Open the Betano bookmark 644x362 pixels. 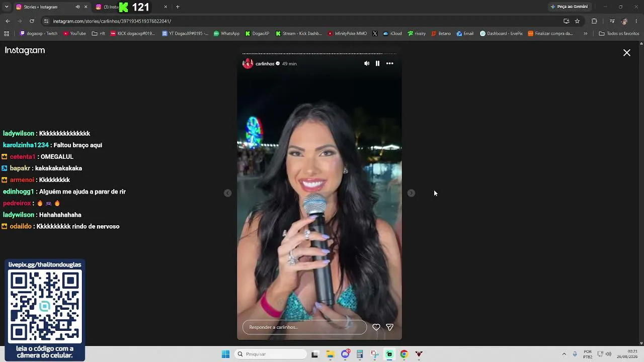point(441,34)
